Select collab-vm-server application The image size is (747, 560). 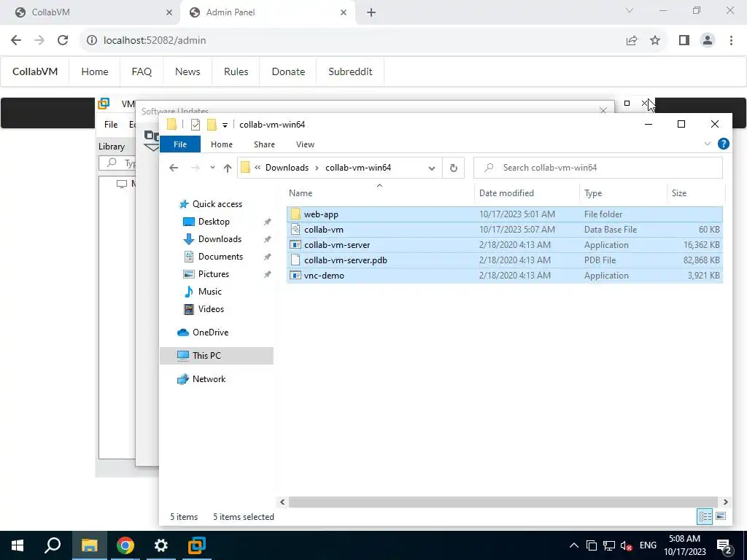[505, 245]
